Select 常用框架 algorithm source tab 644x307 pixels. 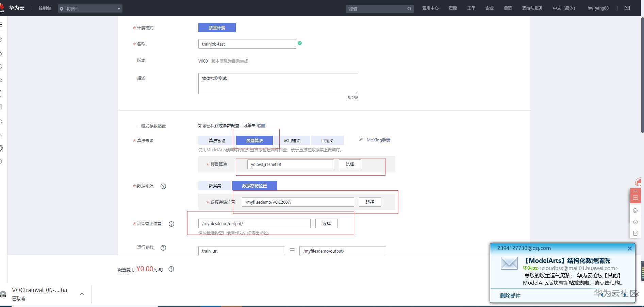point(292,140)
